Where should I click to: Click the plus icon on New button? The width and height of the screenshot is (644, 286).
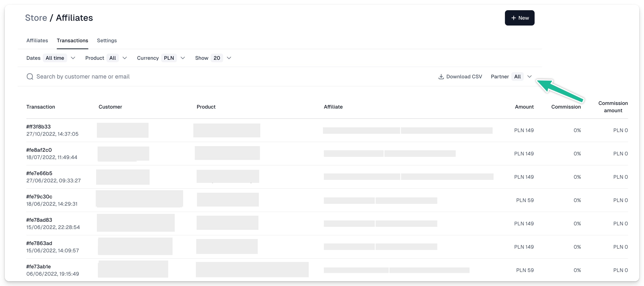click(513, 18)
